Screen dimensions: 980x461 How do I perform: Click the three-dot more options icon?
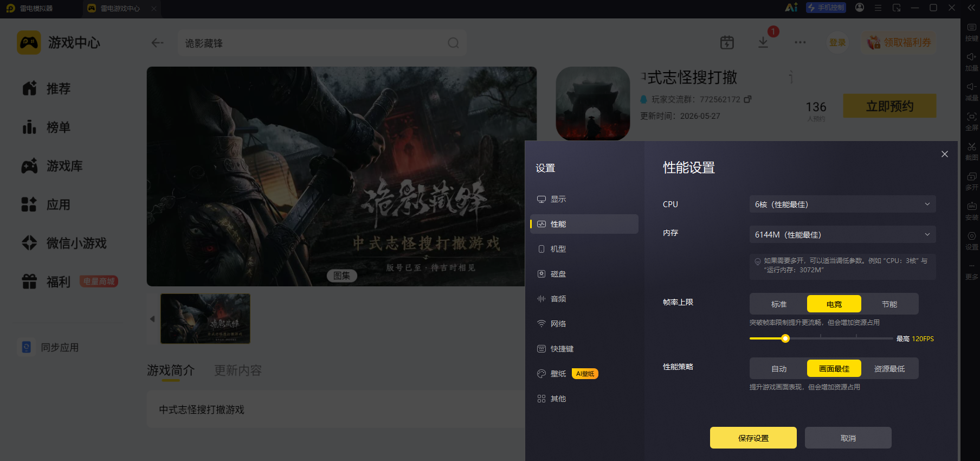tap(800, 42)
